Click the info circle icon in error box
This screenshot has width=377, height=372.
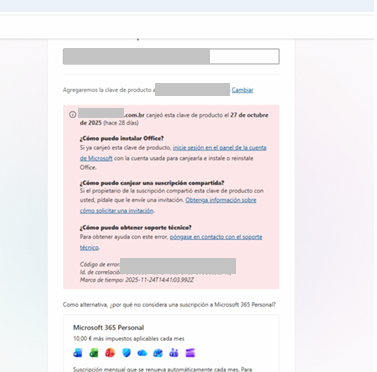pos(72,115)
